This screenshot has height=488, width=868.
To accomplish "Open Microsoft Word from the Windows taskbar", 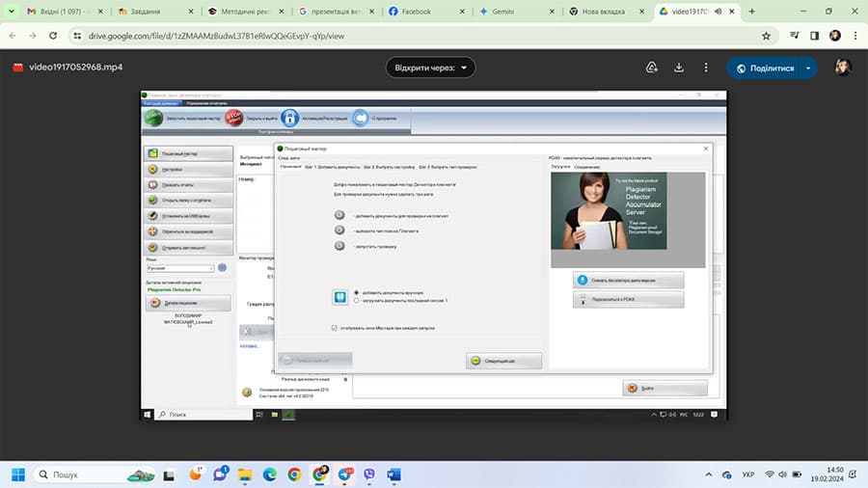I will click(393, 474).
